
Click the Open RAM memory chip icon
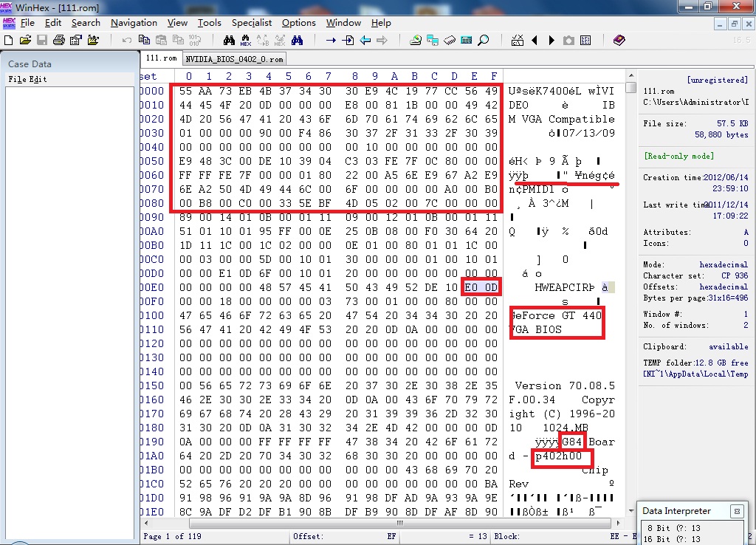point(450,41)
